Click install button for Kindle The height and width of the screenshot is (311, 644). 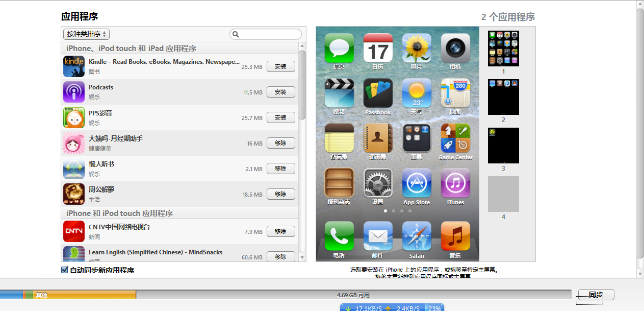280,66
